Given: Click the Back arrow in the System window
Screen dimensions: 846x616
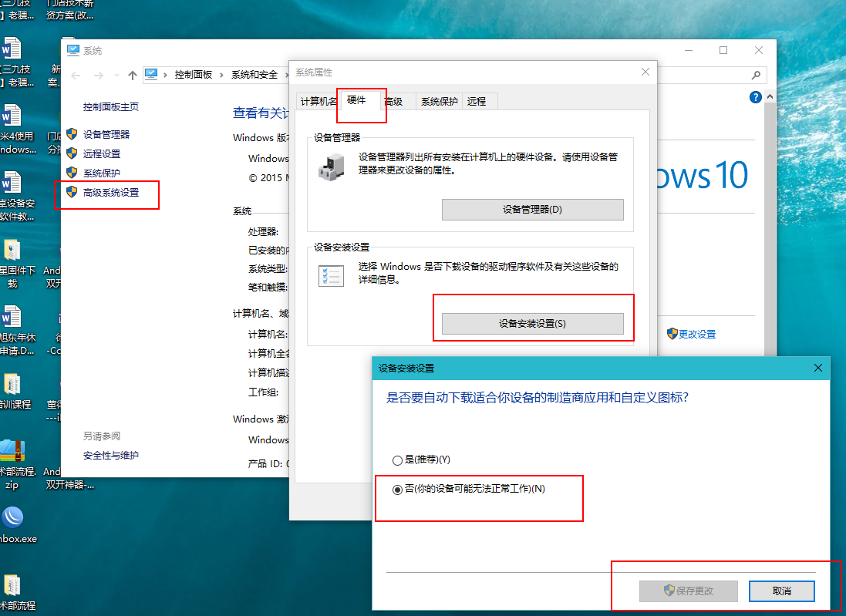Looking at the screenshot, I should click(x=76, y=75).
